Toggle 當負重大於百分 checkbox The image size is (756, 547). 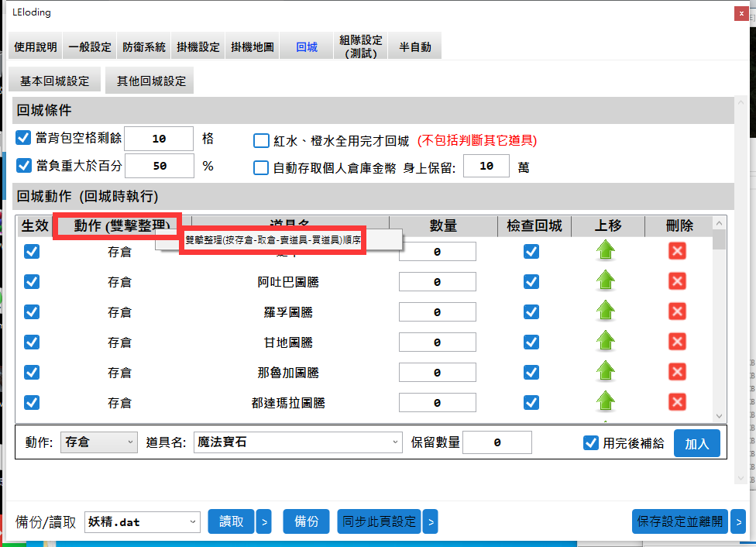[x=23, y=166]
